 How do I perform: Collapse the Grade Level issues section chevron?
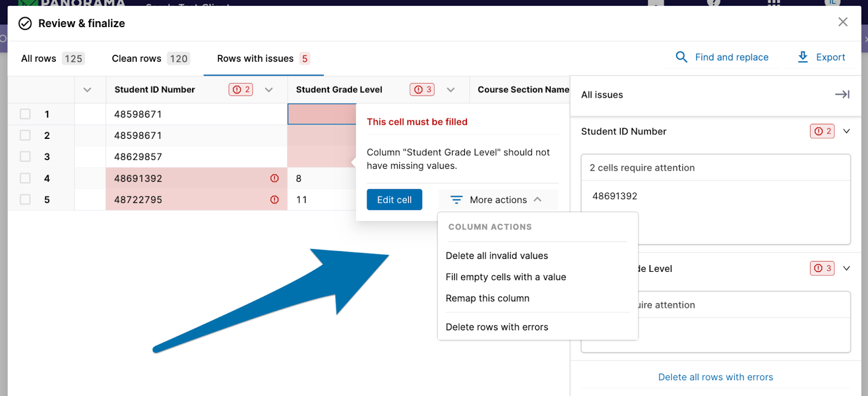pyautogui.click(x=846, y=268)
